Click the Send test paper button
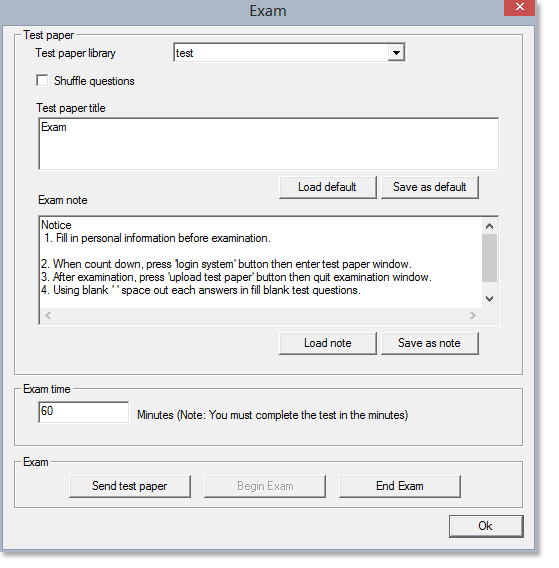559x568 pixels. (130, 486)
